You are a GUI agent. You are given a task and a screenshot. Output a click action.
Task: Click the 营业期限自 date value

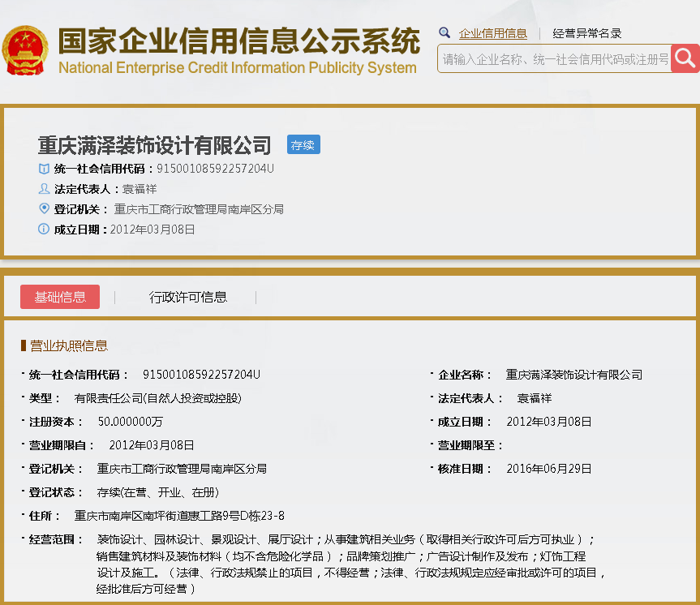[x=152, y=445]
